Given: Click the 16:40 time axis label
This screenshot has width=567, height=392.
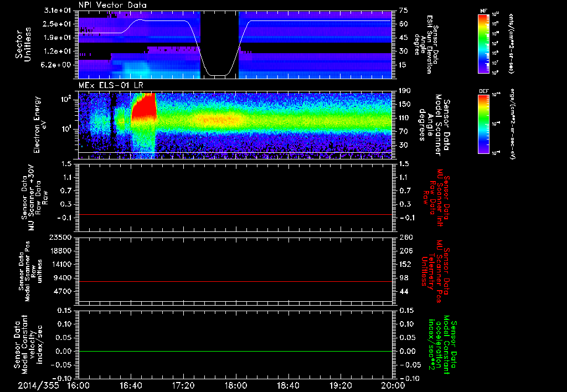Looking at the screenshot, I should pyautogui.click(x=131, y=385).
